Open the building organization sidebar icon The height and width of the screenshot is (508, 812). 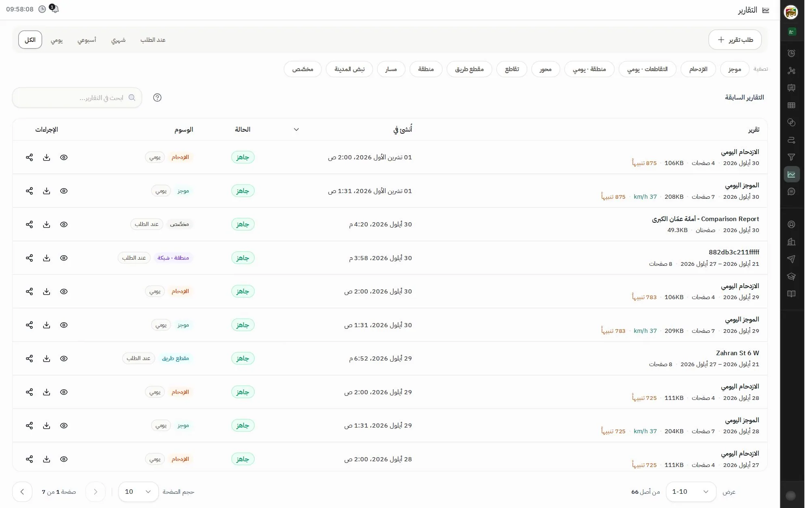(x=791, y=242)
